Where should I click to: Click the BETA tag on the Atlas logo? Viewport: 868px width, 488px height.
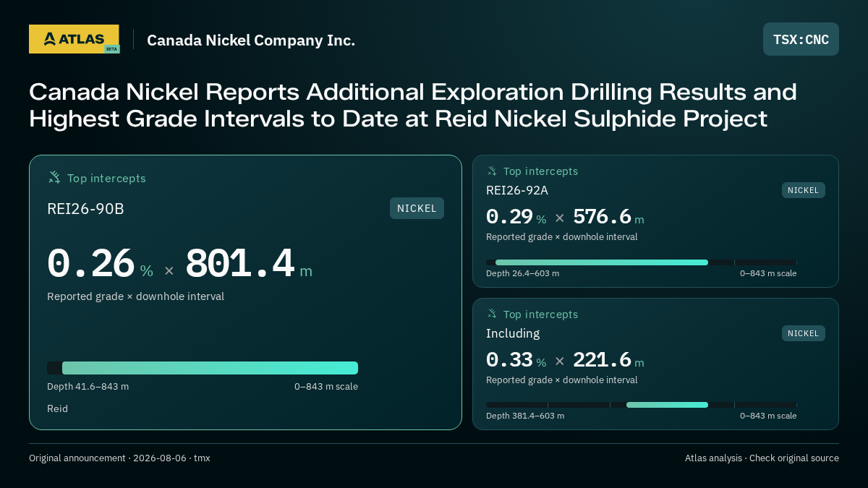(111, 48)
